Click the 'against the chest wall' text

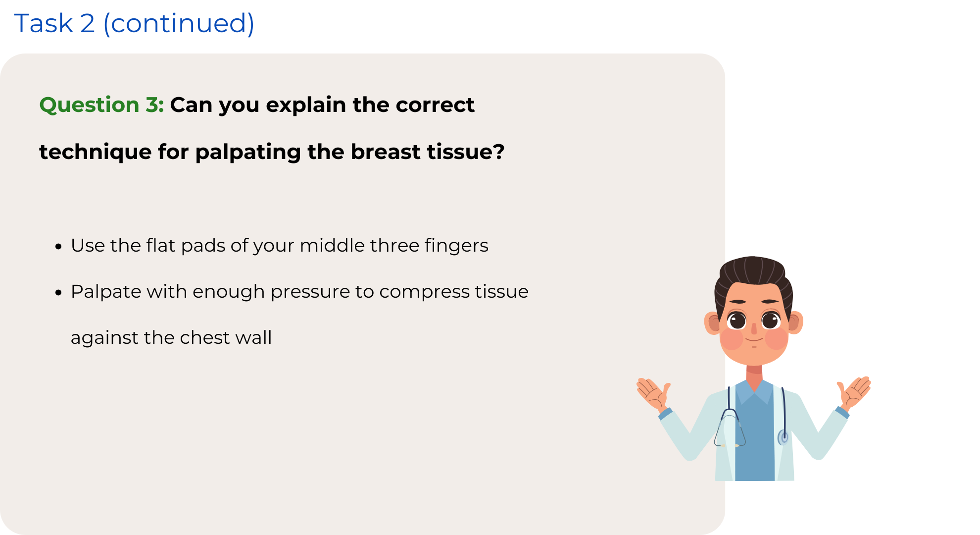(171, 338)
